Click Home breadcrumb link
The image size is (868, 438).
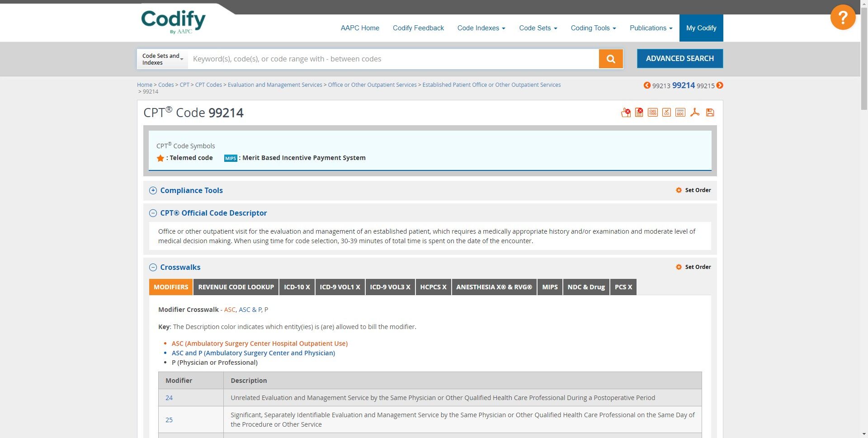pos(145,85)
